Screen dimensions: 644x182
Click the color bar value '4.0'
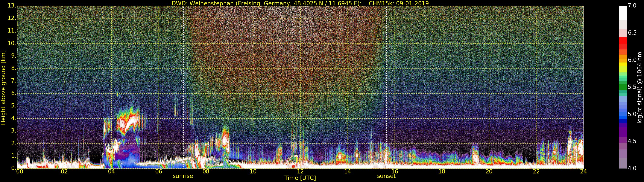pos(632,168)
